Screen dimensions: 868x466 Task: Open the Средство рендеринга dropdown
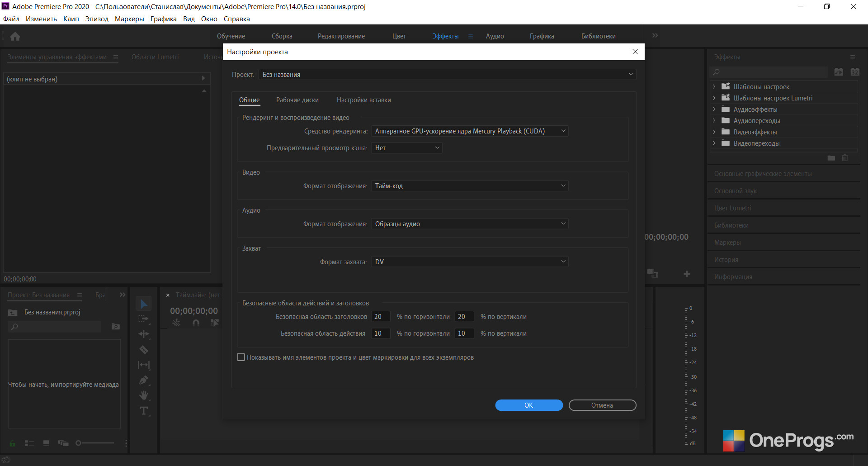(470, 131)
